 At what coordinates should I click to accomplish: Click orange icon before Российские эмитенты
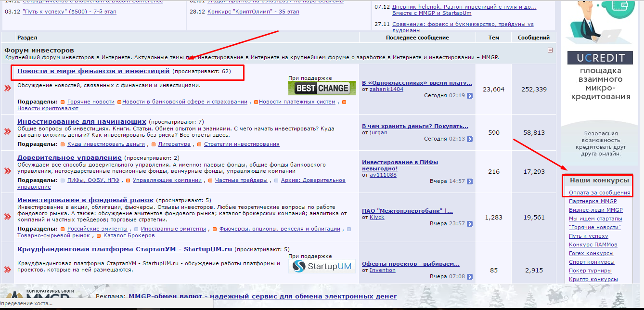pos(63,229)
